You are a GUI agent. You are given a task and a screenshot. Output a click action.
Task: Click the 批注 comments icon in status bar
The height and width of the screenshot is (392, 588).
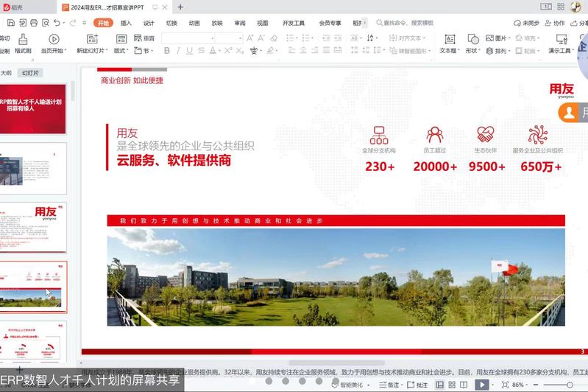(417, 385)
